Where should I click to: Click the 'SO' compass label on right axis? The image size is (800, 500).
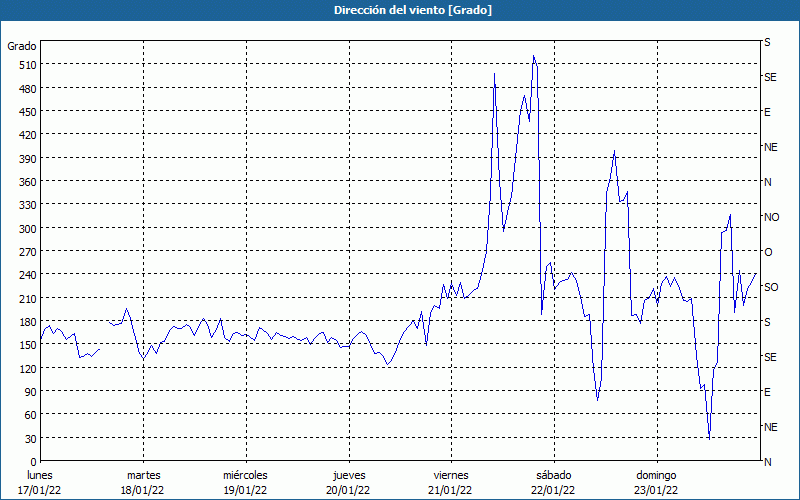pyautogui.click(x=771, y=287)
